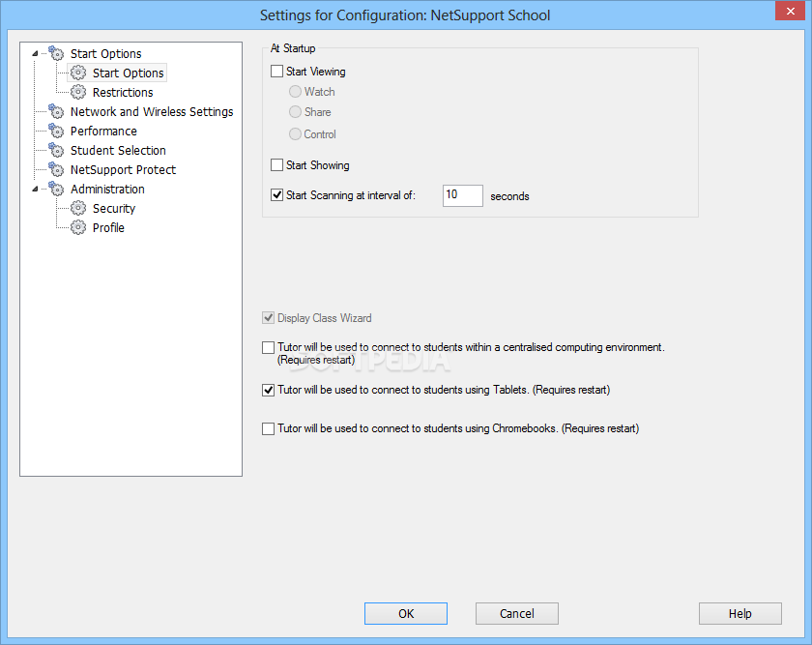Click the Performance gear icon

(56, 130)
